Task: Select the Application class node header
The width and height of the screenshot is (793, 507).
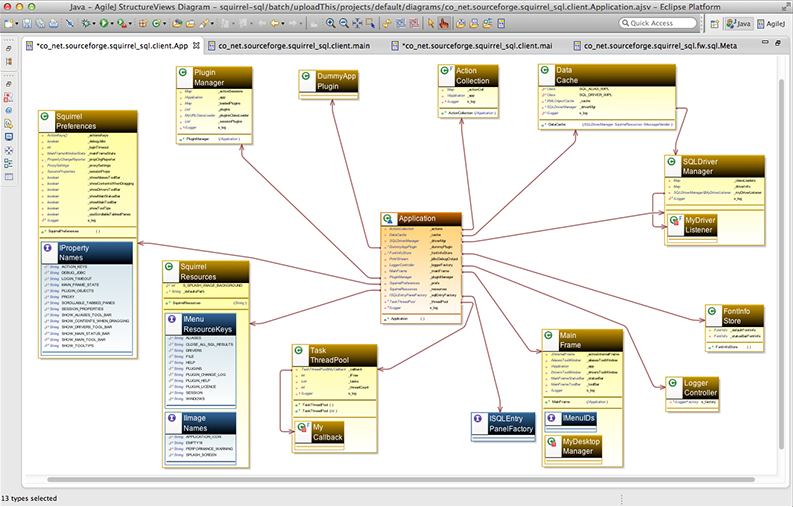Action: coord(421,219)
